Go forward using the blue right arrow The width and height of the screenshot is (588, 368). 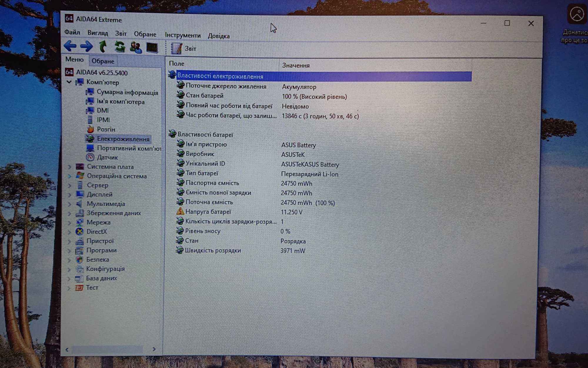pos(86,46)
